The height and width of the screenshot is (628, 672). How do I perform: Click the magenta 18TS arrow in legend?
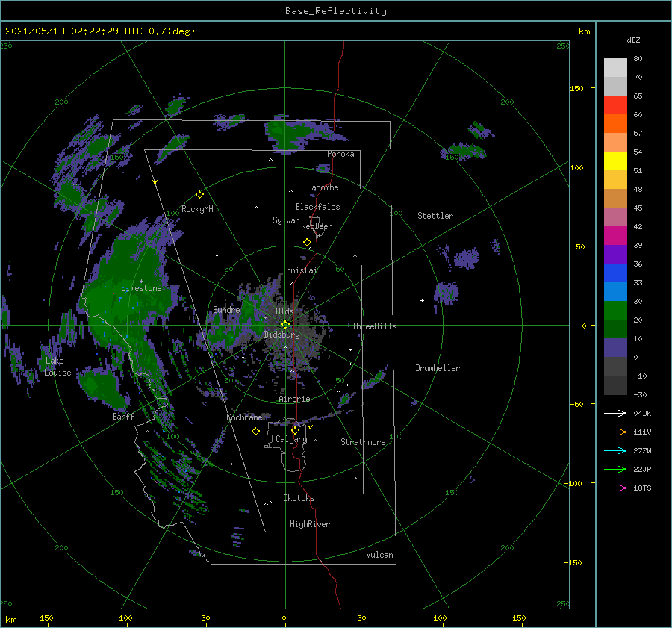tap(615, 488)
